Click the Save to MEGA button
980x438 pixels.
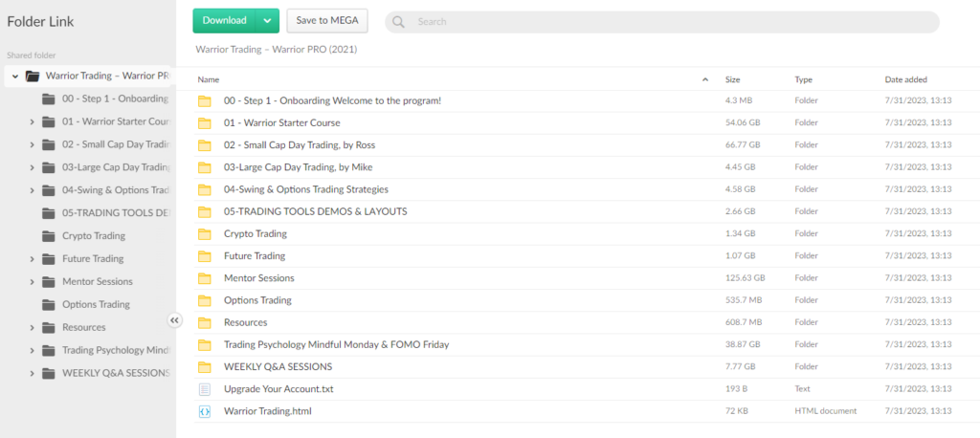[x=327, y=20]
